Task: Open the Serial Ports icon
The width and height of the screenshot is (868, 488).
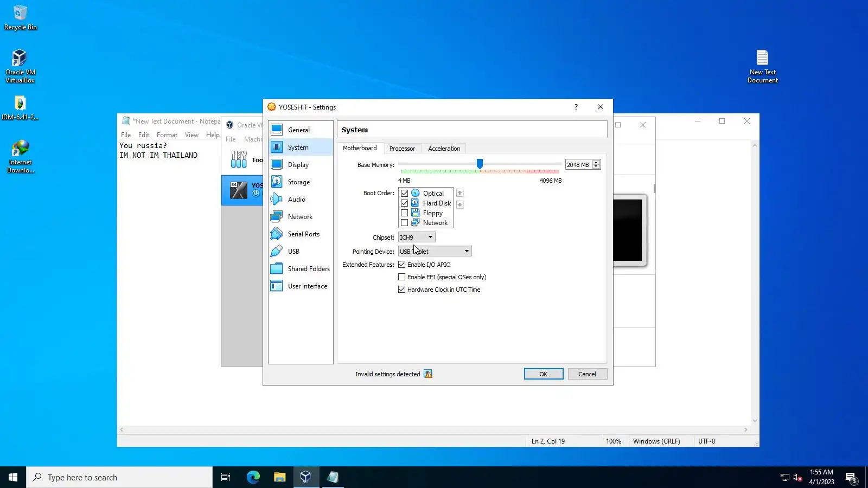Action: coord(277,234)
